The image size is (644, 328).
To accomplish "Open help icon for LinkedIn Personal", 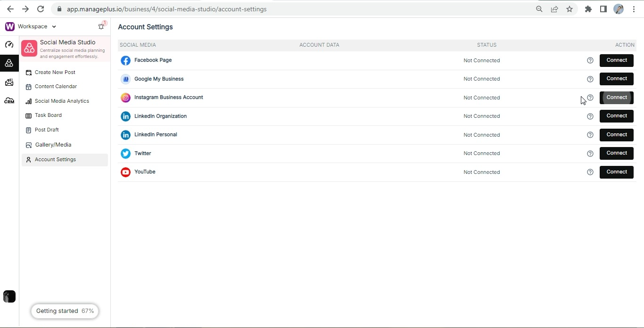I will (590, 135).
